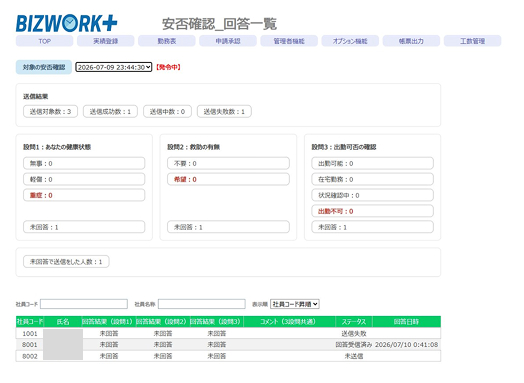Click the 回答結果(設問2) column header

[163, 322]
